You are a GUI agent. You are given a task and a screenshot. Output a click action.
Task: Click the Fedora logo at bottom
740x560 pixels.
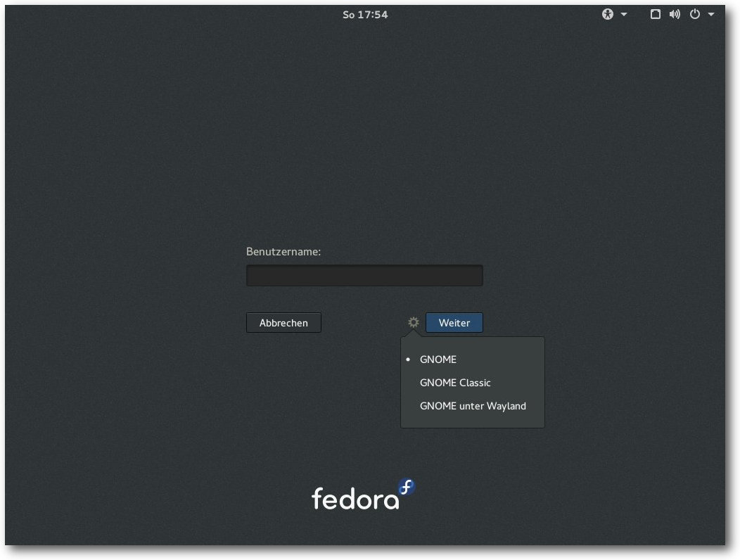[x=364, y=495]
